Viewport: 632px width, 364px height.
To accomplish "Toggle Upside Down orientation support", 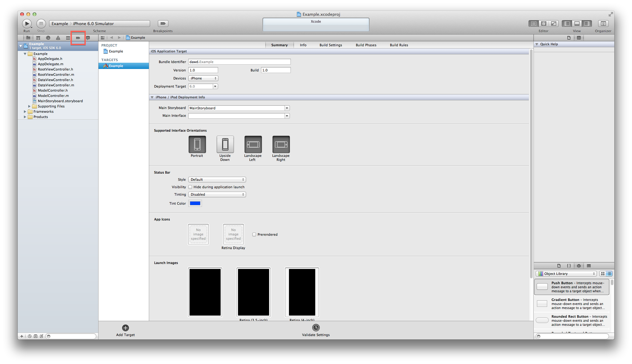I will [225, 144].
